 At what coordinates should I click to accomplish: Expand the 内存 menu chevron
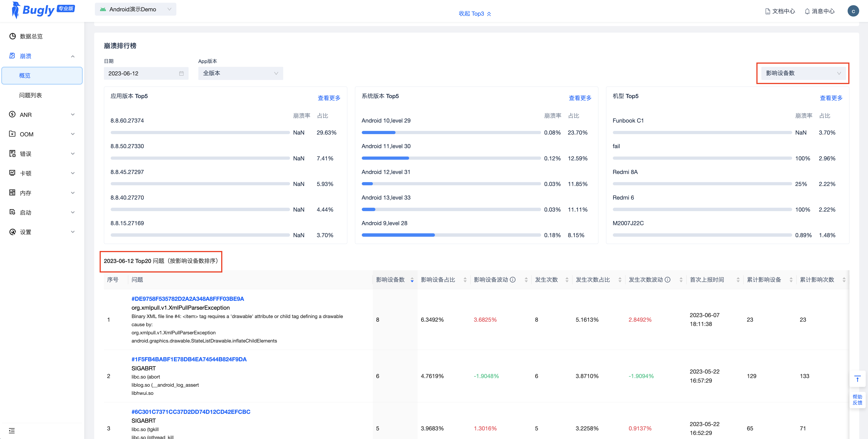point(73,193)
